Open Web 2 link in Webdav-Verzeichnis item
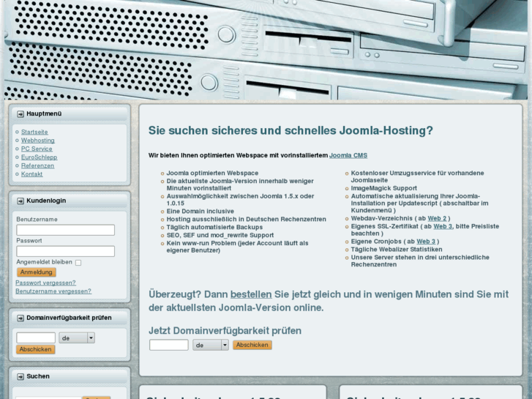Image resolution: width=532 pixels, height=399 pixels. (x=437, y=218)
